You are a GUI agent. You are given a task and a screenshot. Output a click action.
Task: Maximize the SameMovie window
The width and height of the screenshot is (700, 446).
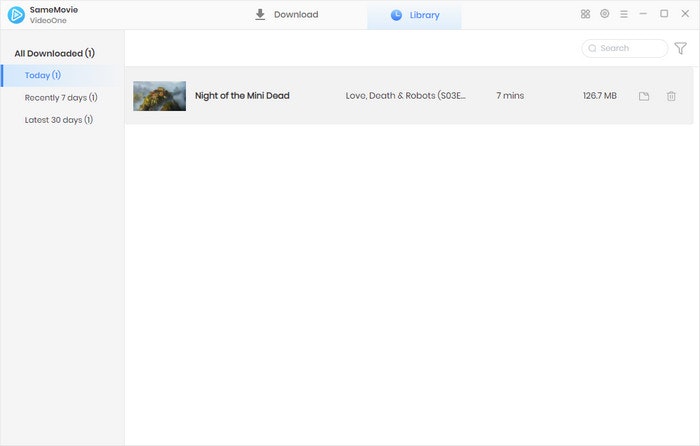tap(664, 14)
